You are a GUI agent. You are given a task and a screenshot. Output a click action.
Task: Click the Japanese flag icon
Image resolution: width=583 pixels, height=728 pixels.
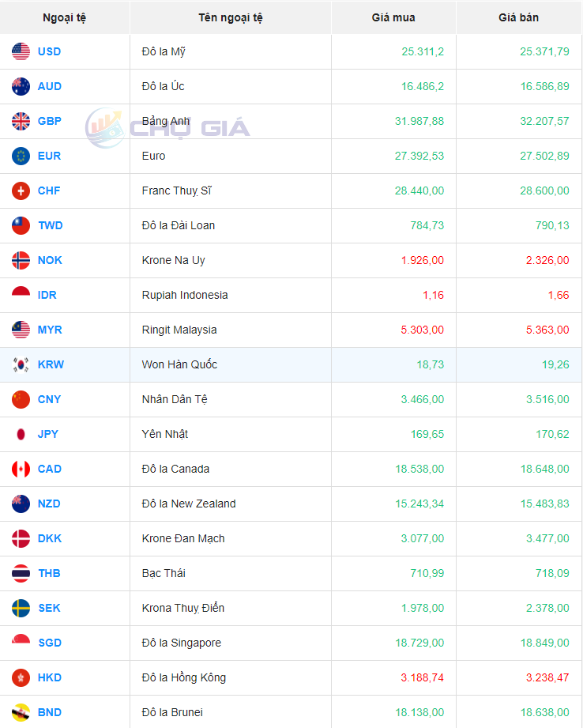tap(21, 435)
